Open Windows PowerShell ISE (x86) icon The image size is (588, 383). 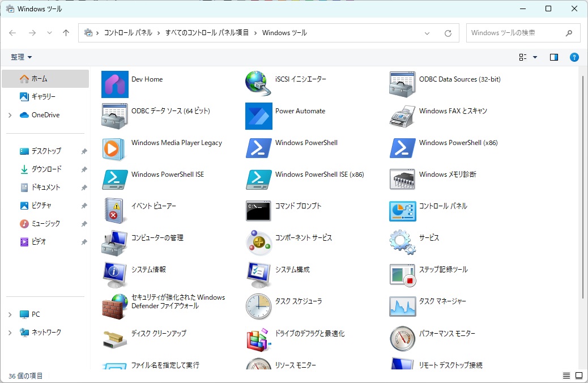pyautogui.click(x=259, y=180)
